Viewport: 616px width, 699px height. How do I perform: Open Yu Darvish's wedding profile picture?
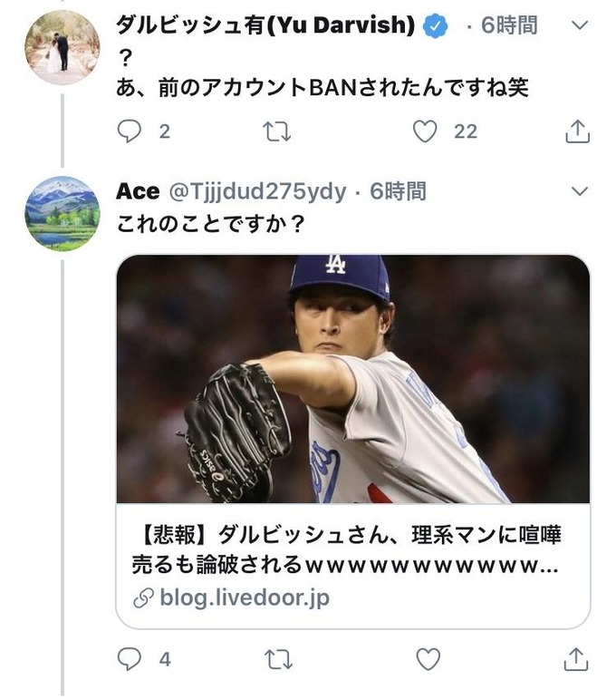click(x=62, y=47)
